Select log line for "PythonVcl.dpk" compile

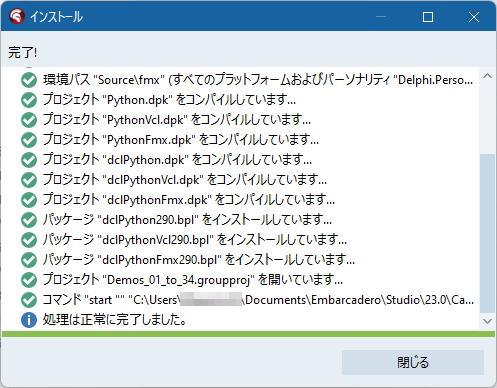click(x=177, y=120)
